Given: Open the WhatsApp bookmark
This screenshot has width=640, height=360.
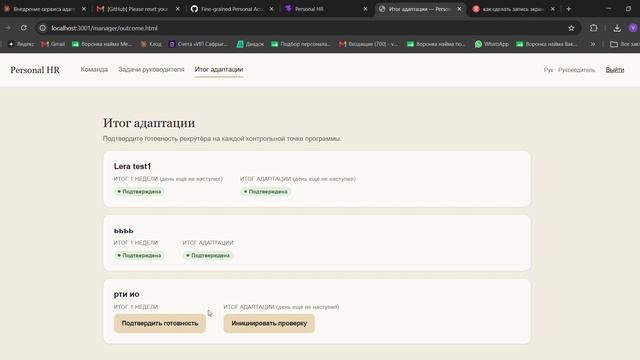Looking at the screenshot, I should pos(492,44).
